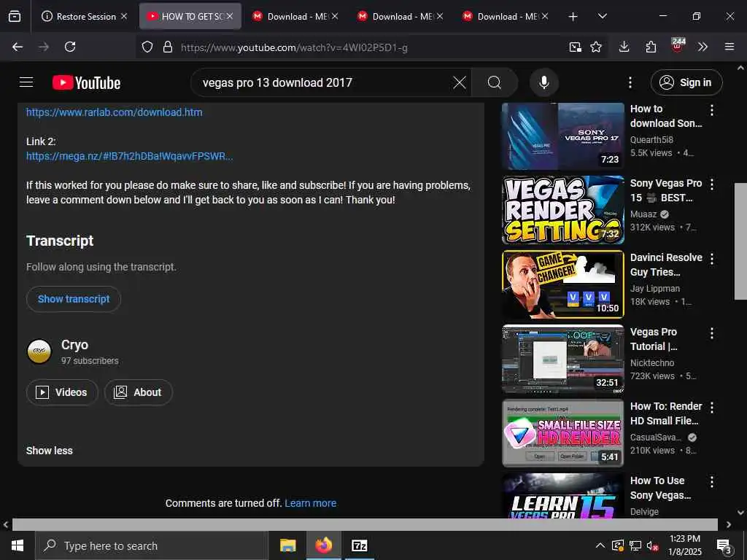Open options for How To: Render HD video
Viewport: 747px width, 560px height.
(712, 408)
